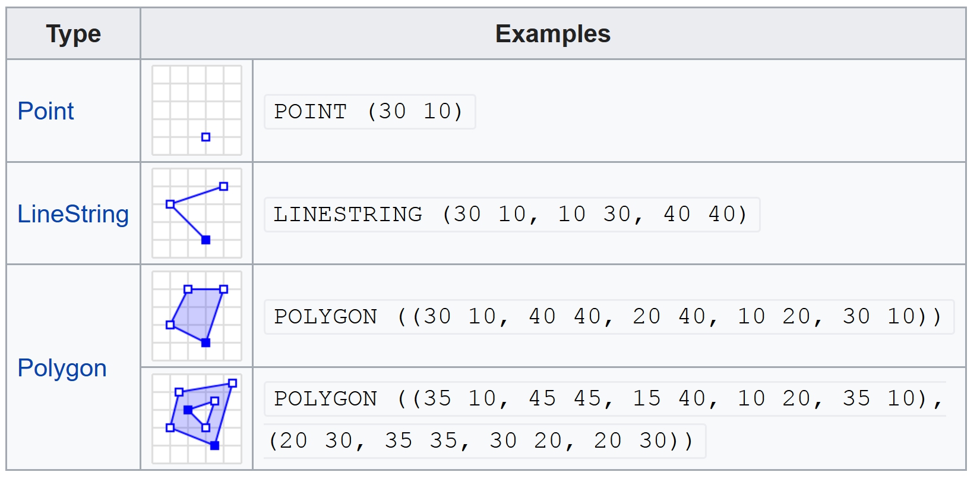Click the POLYGON code starting with 30 10
This screenshot has height=478, width=980.
(608, 317)
